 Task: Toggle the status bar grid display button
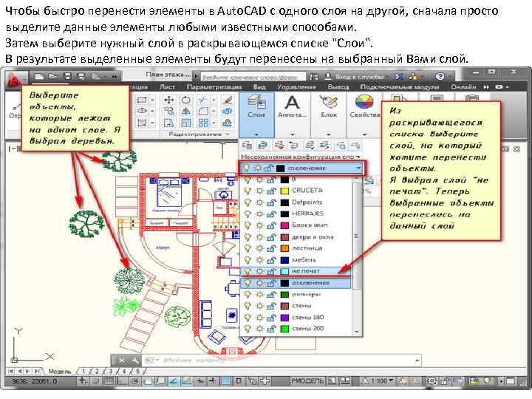coord(108,381)
